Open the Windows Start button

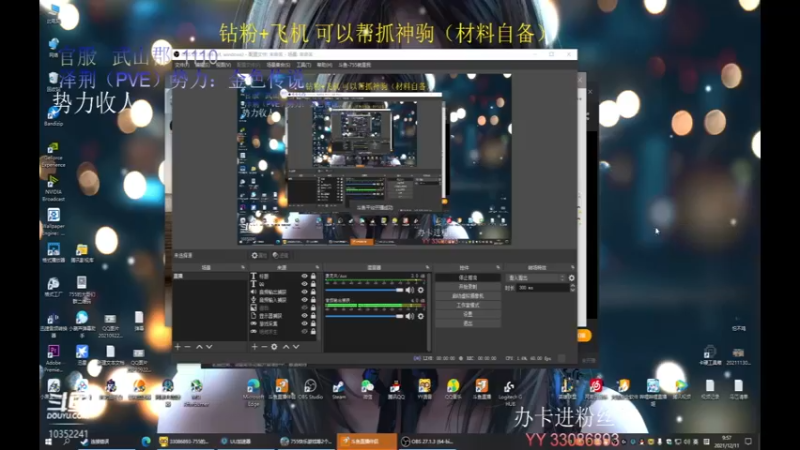pyautogui.click(x=48, y=442)
